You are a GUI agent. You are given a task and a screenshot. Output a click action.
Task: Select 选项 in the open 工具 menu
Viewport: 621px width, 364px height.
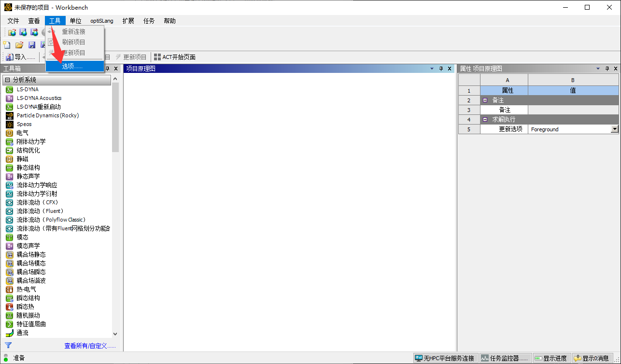point(72,66)
